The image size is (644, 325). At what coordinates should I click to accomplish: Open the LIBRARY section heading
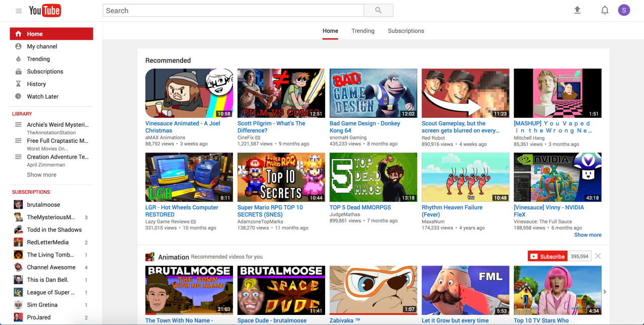tap(22, 114)
